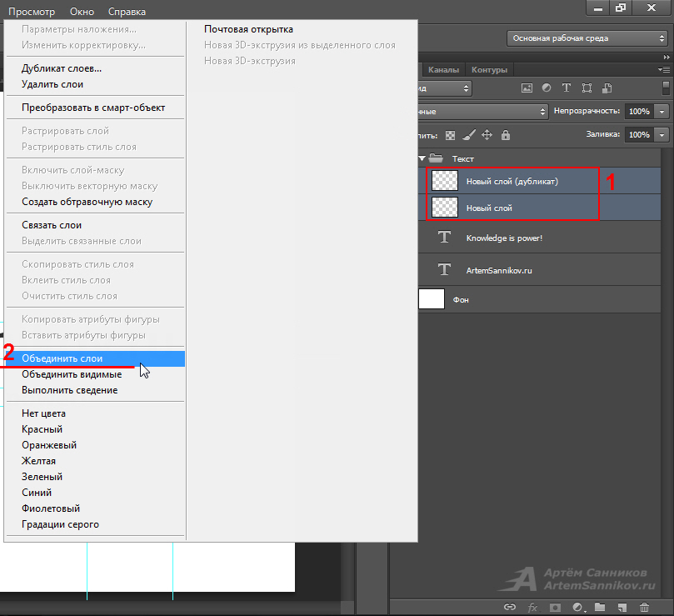674x616 pixels.
Task: Collapse the Текст layer group triangle
Action: click(422, 158)
